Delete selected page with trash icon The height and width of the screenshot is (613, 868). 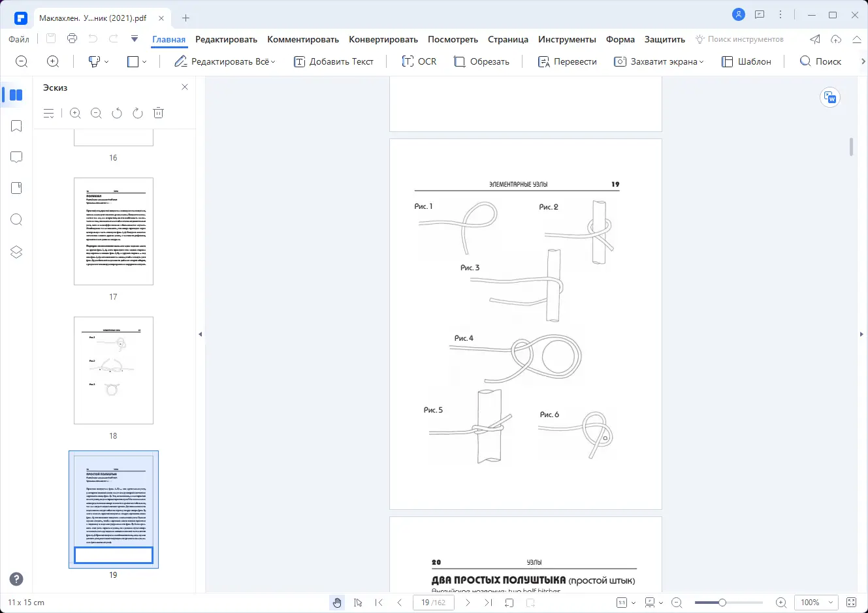coord(158,113)
